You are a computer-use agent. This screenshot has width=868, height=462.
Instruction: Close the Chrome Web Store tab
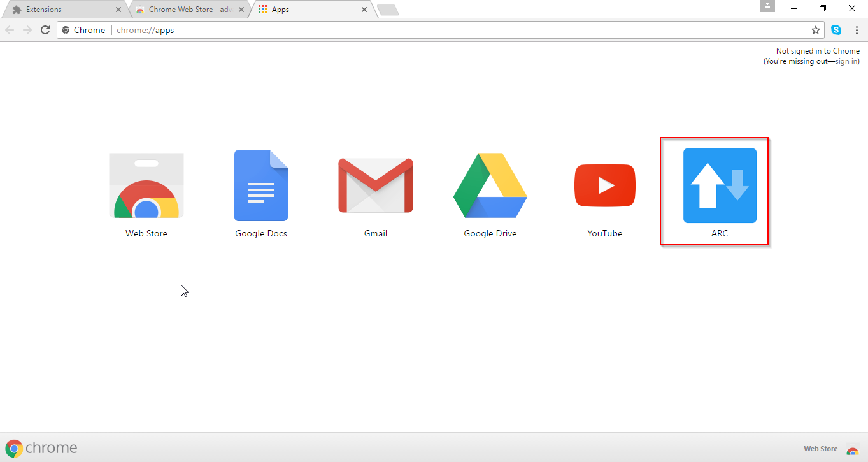click(241, 10)
